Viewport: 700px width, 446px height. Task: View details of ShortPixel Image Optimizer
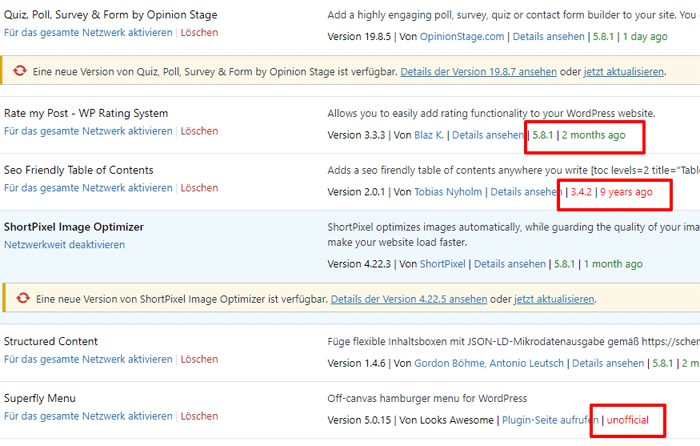pyautogui.click(x=510, y=264)
